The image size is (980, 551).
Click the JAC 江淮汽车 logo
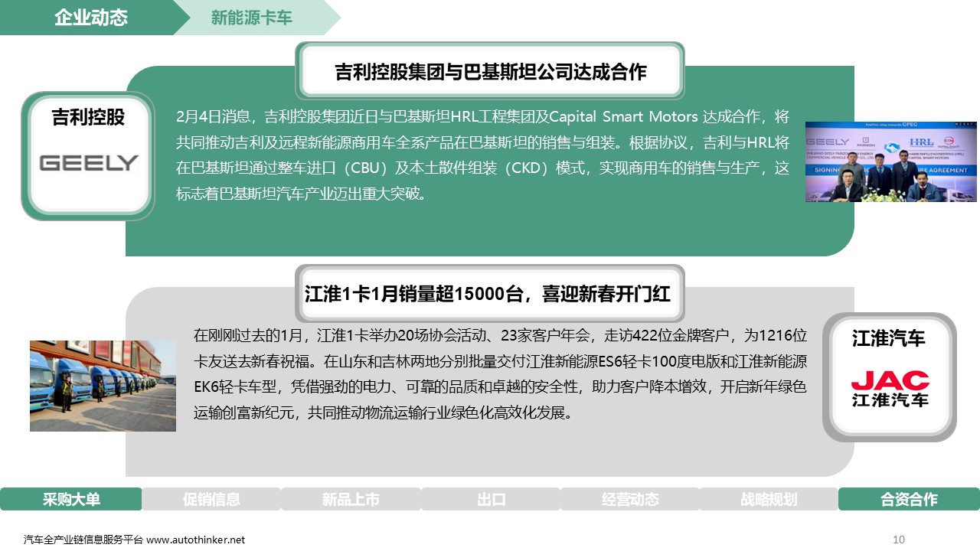coord(890,389)
